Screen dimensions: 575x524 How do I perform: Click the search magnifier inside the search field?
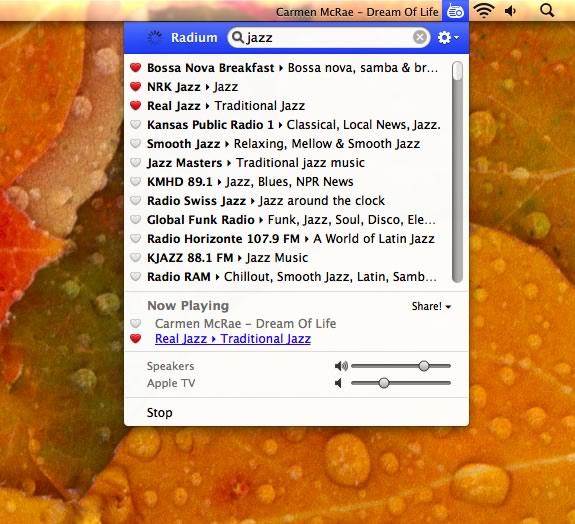tap(238, 37)
